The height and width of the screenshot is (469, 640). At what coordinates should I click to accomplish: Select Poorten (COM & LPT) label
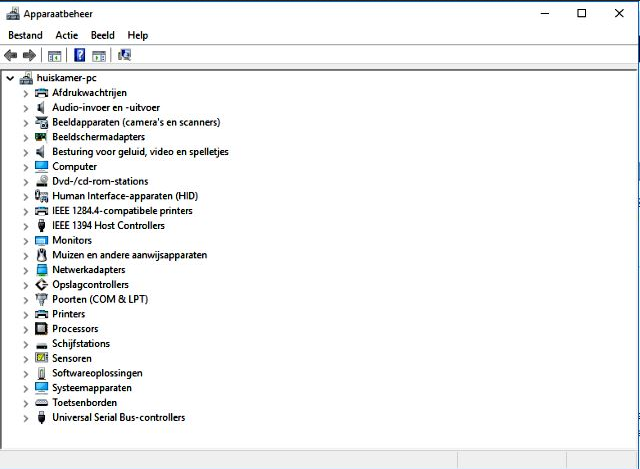tap(100, 299)
